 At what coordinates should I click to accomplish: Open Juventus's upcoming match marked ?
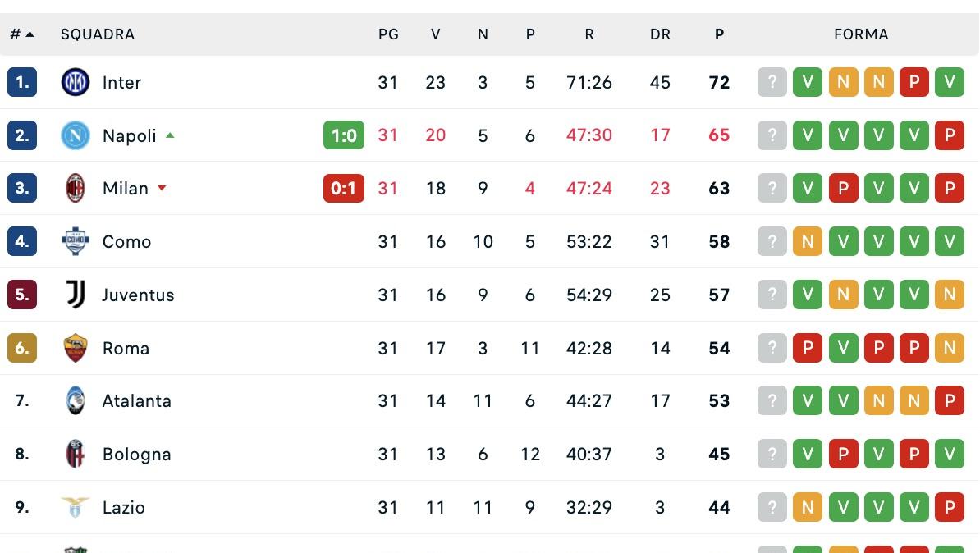click(x=772, y=295)
